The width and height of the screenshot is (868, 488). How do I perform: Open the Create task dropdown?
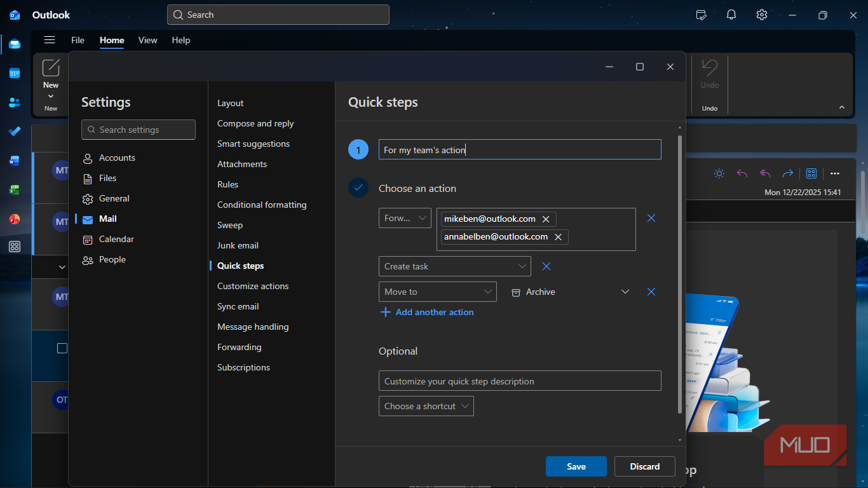455,266
